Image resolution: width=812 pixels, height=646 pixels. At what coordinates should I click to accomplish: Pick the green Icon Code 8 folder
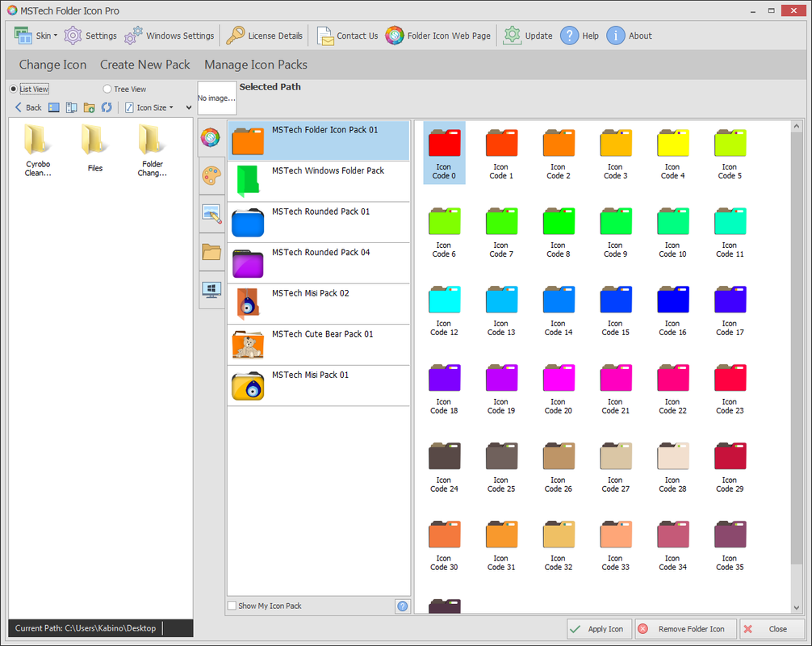click(559, 231)
